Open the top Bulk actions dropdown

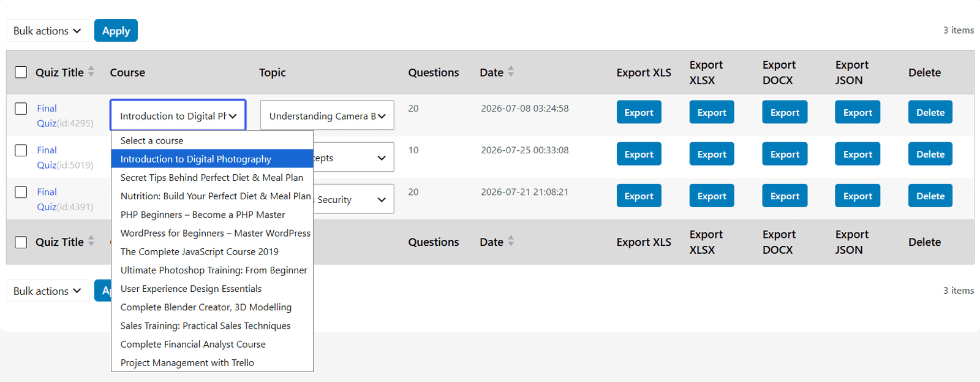pos(48,31)
